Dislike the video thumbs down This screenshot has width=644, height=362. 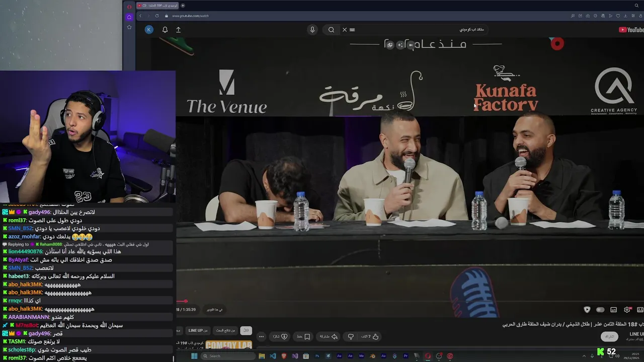(x=350, y=336)
